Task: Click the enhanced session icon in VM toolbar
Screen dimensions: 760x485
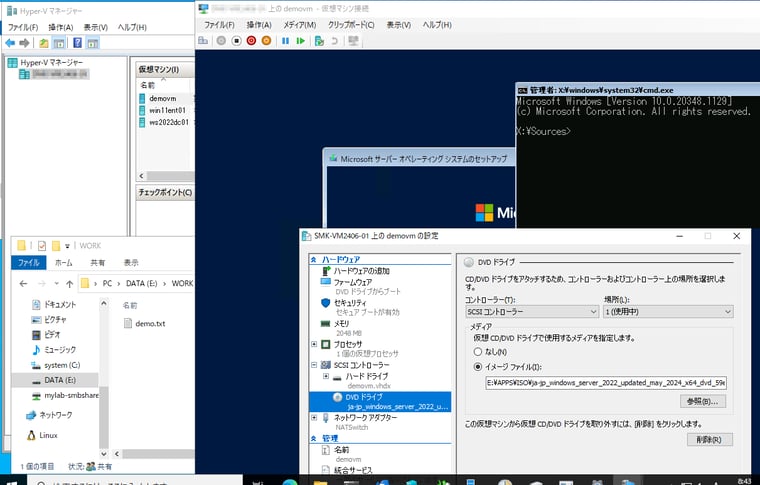Action: click(353, 41)
